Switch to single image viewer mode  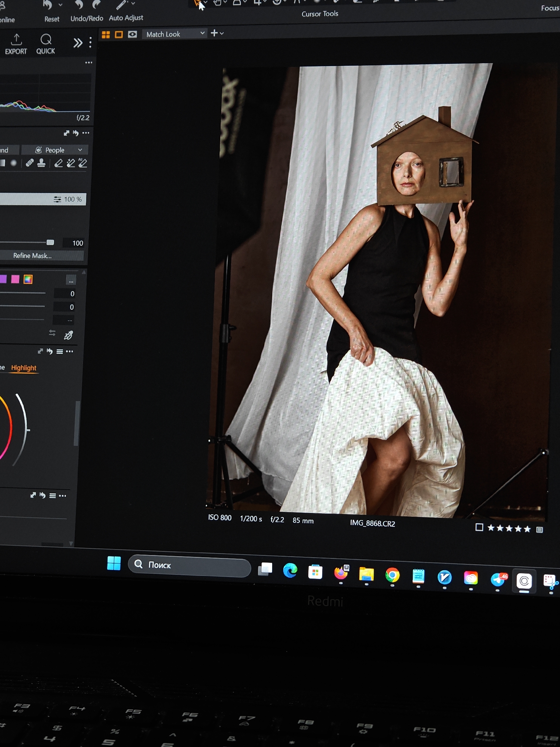coord(119,34)
